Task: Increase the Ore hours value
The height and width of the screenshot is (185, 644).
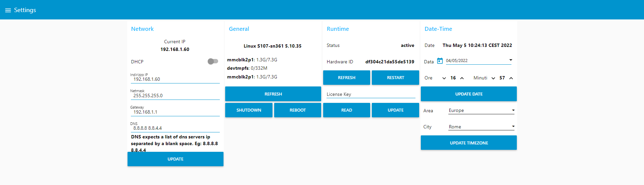Action: coord(462,78)
